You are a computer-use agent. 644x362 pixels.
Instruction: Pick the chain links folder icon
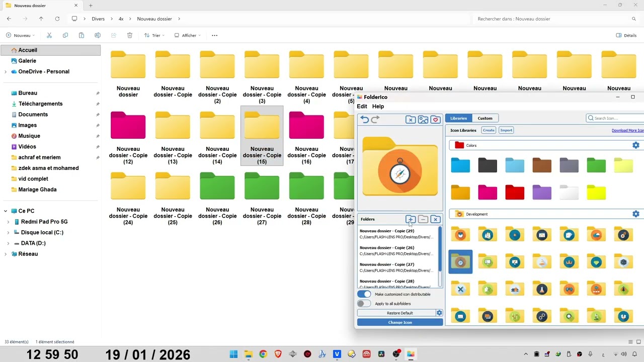[542, 316]
